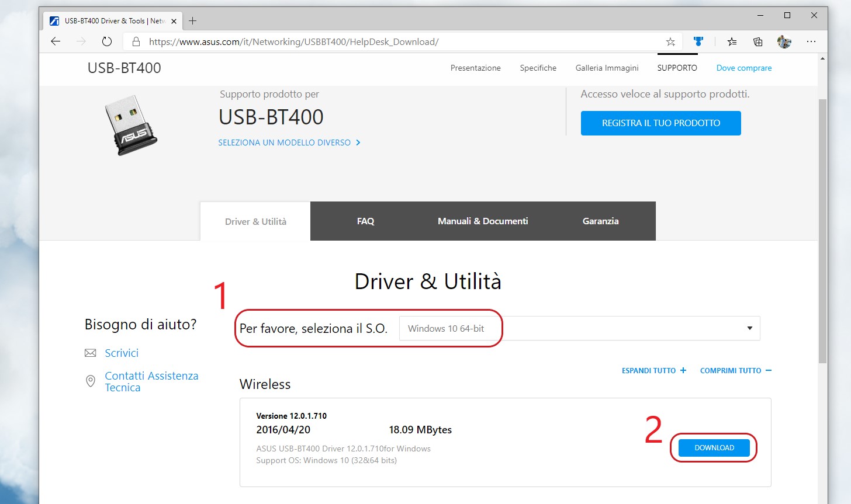Click SELEZIONA UN MODELLO DIVERSO link
This screenshot has height=504, width=851.
[289, 142]
